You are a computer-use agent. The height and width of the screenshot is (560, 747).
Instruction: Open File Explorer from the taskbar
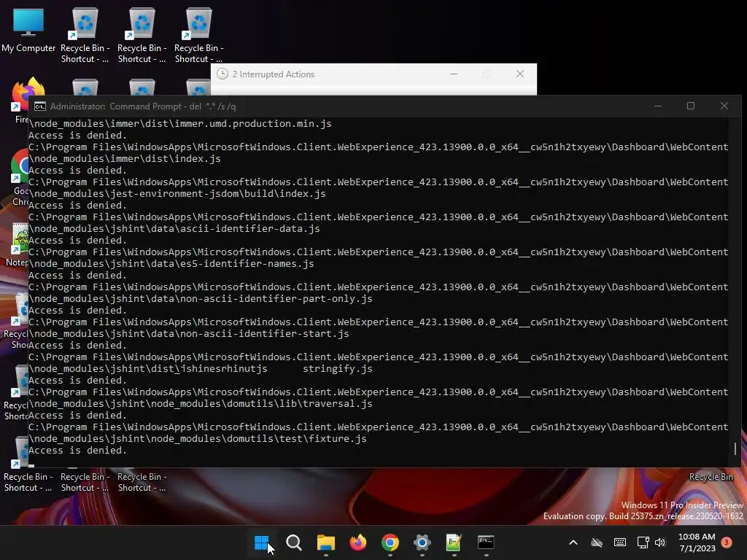[x=326, y=542]
